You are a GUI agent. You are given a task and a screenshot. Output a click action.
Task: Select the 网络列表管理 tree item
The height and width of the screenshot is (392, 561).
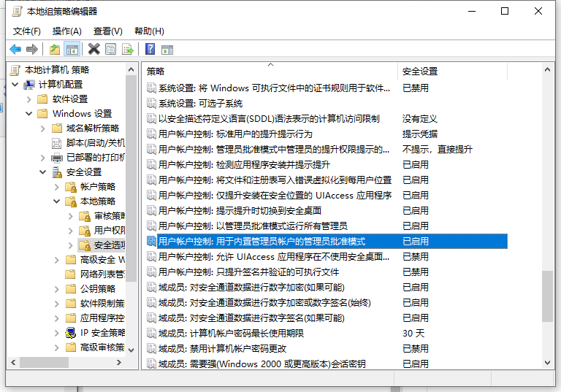(x=102, y=274)
